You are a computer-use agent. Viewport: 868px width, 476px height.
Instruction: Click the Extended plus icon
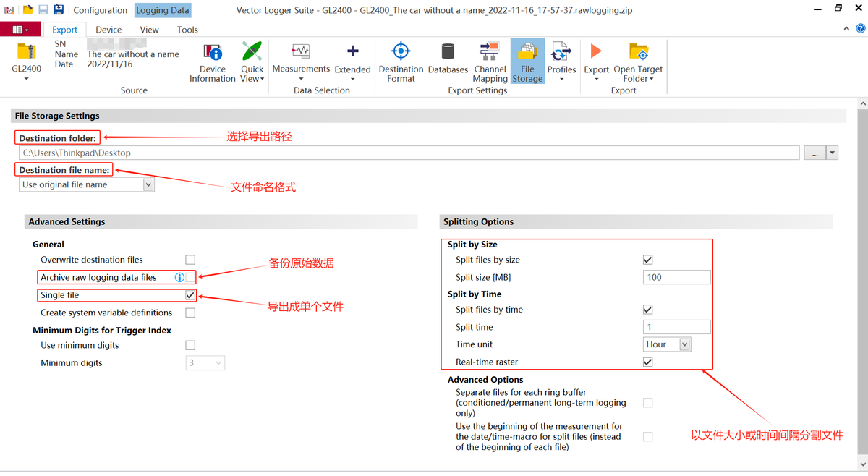click(x=352, y=52)
